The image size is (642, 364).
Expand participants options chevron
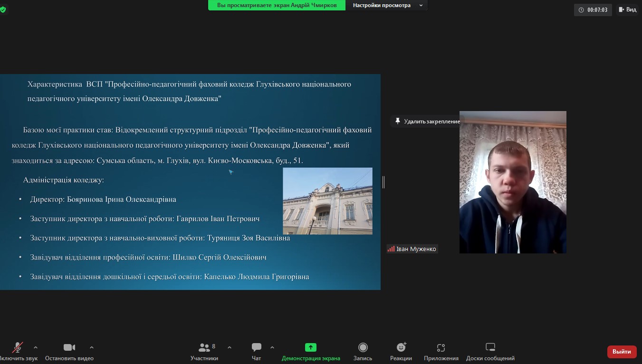click(230, 347)
